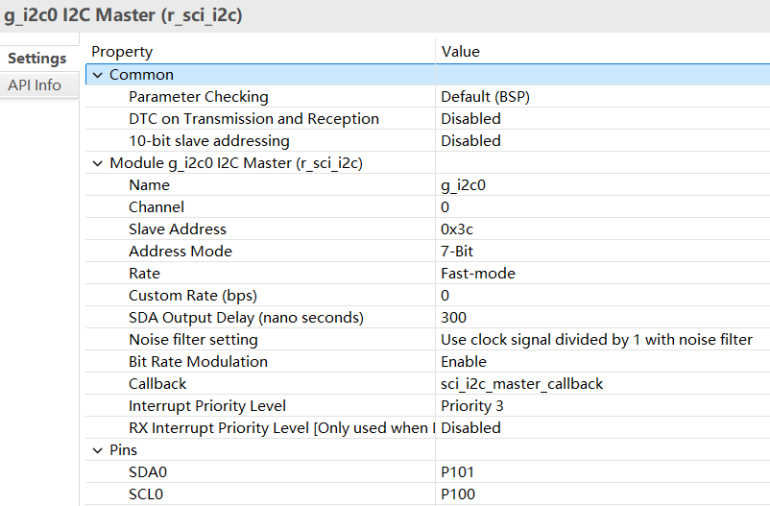Select the Bit Rate Modulation label
Viewport: 770px width, 506px height.
tap(198, 362)
